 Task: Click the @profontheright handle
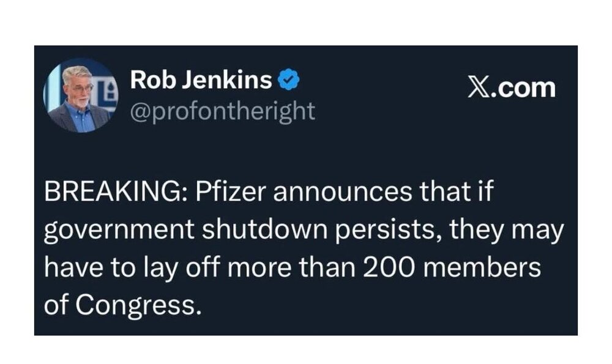point(223,111)
